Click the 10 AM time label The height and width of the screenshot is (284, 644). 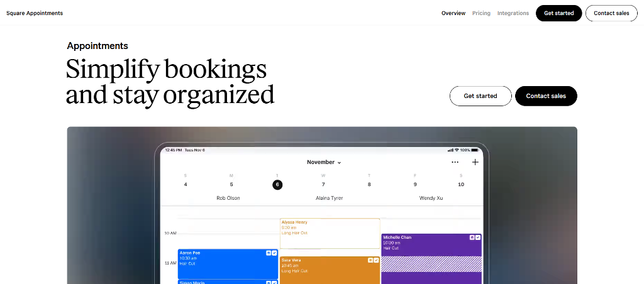click(170, 234)
